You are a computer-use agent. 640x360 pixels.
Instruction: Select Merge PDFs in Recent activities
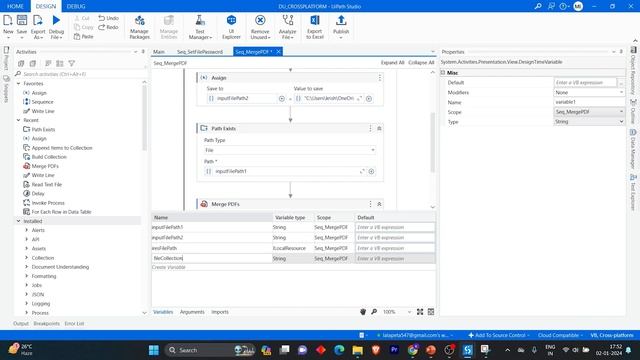click(x=45, y=166)
